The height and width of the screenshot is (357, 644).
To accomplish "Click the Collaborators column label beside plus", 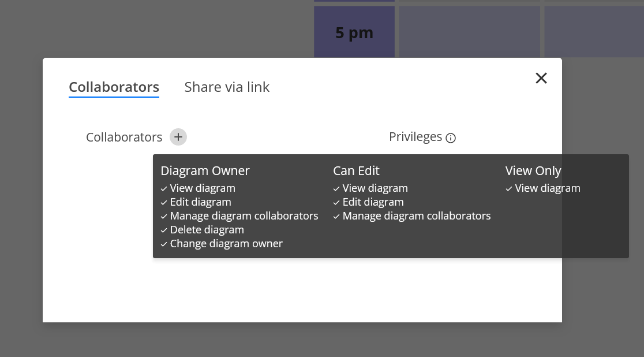I will [124, 137].
